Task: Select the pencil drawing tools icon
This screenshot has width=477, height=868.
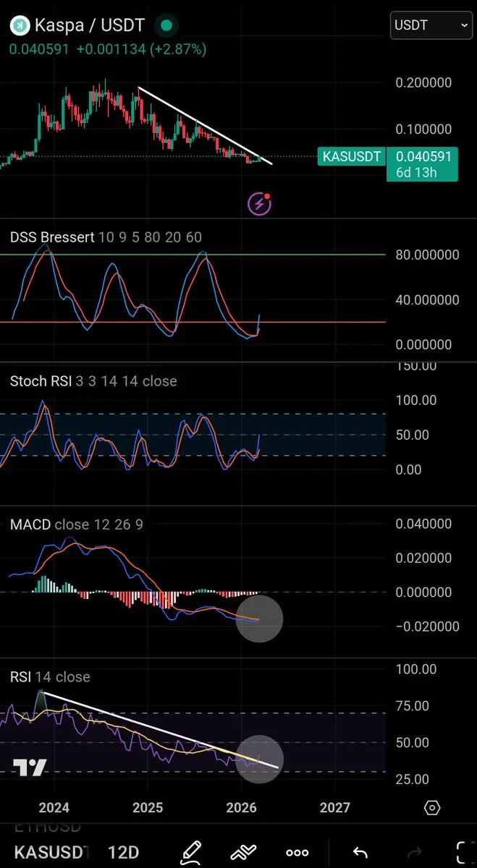Action: point(190,852)
